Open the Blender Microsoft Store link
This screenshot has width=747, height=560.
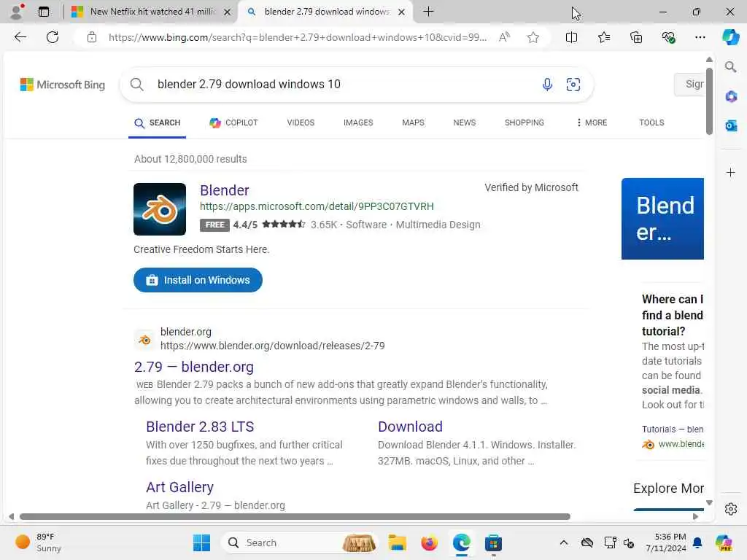click(225, 190)
